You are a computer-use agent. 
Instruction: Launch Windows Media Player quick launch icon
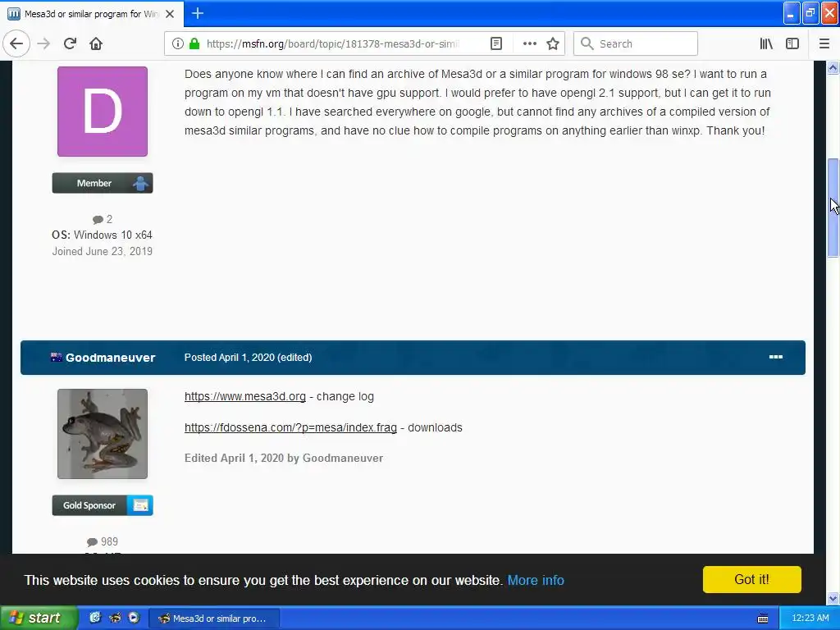point(134,618)
